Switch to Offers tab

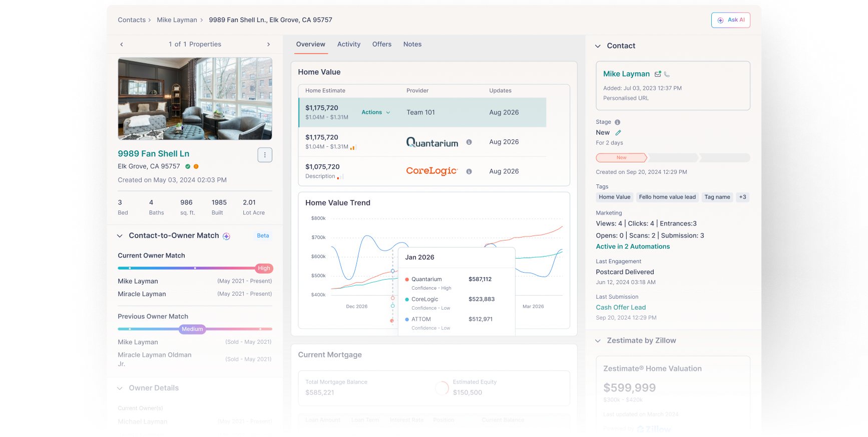[x=382, y=44]
